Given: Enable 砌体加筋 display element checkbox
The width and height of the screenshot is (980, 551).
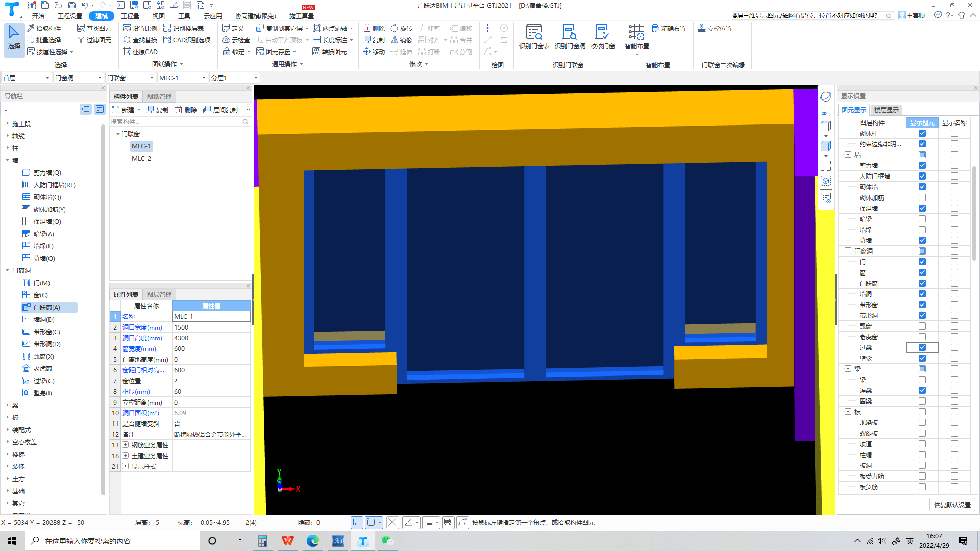Looking at the screenshot, I should click(922, 197).
